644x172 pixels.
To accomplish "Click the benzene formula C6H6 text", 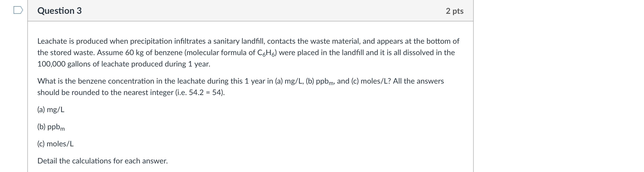I will pos(266,52).
